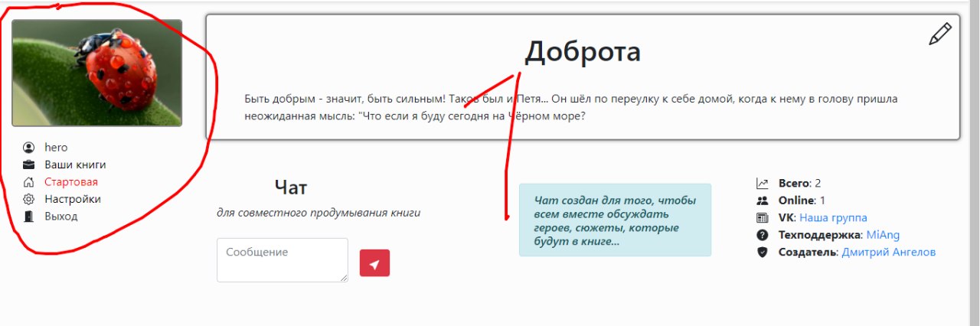Click the gear icon beside Настройки
The height and width of the screenshot is (326, 980).
tap(29, 199)
